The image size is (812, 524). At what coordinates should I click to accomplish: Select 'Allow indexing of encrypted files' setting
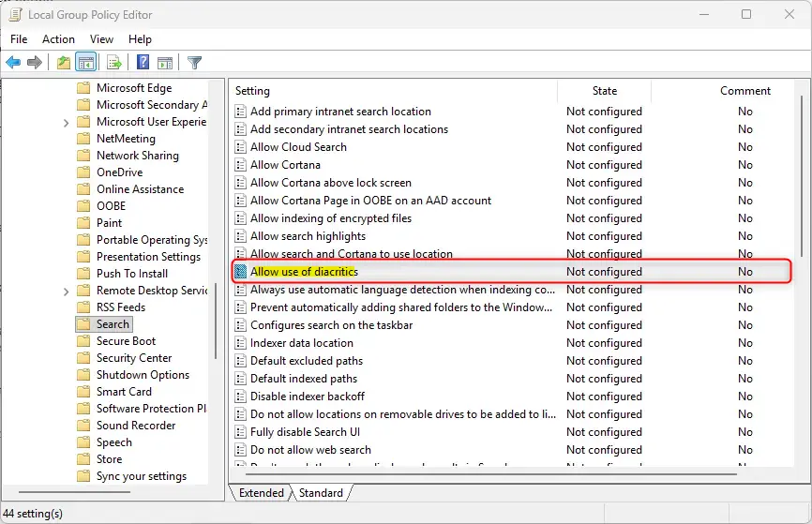click(x=331, y=218)
